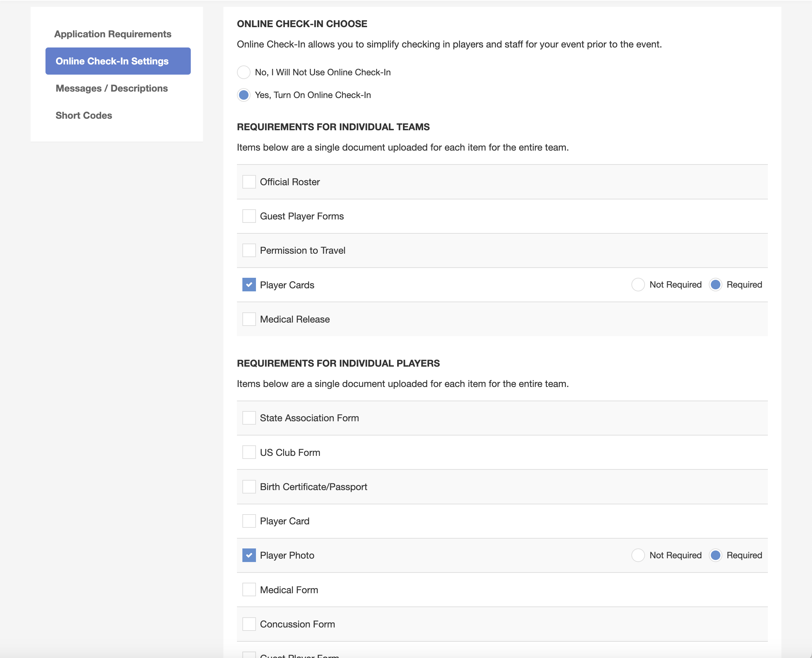812x658 pixels.
Task: Set Player Cards to Not Required
Action: [638, 285]
